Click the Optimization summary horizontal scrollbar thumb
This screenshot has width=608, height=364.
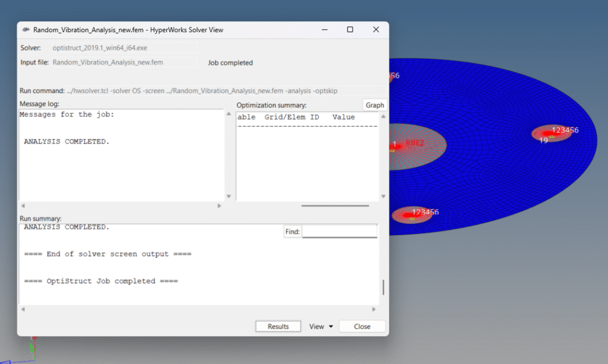pos(335,206)
